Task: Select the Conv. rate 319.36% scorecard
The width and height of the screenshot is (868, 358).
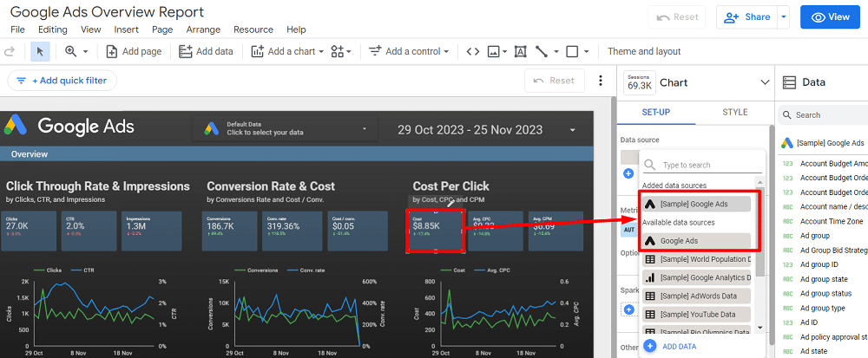Action: pyautogui.click(x=294, y=231)
